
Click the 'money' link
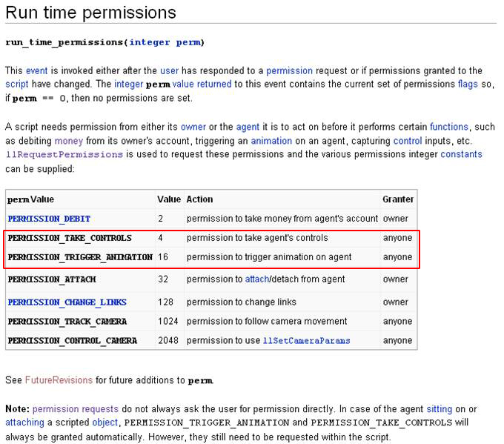pos(68,141)
